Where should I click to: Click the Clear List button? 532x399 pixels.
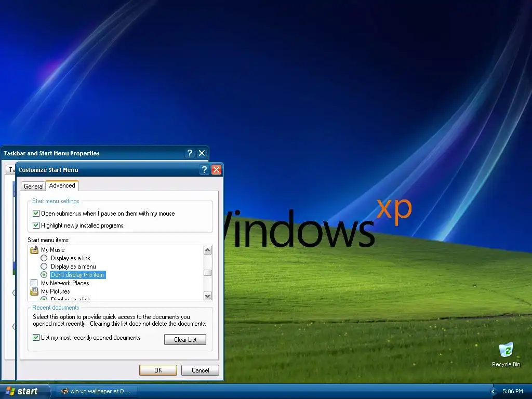click(x=185, y=340)
